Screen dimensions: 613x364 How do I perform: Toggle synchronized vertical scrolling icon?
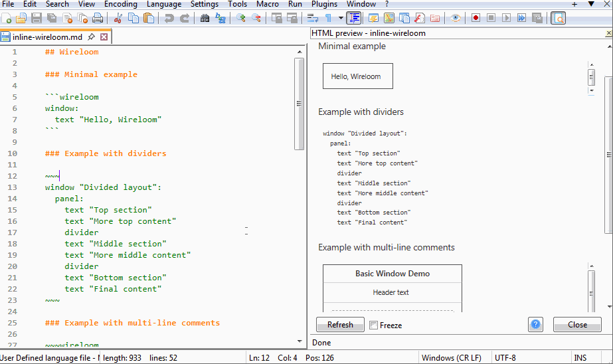(276, 18)
